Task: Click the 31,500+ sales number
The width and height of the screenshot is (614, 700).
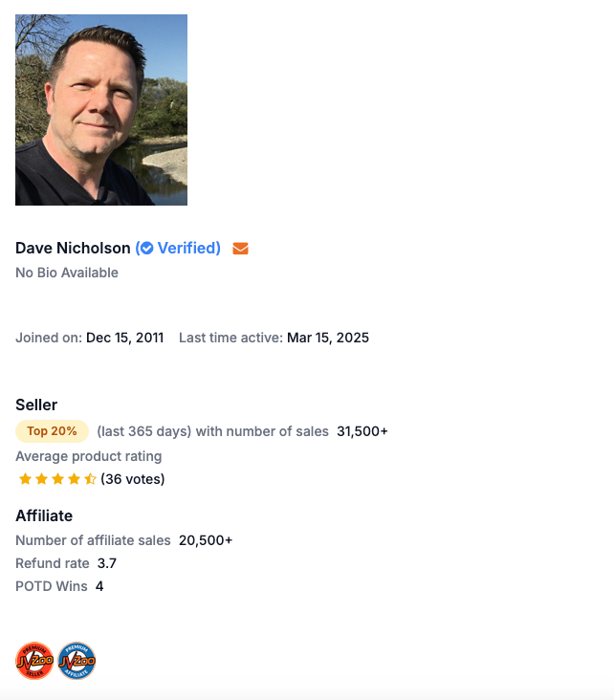Action: [x=362, y=431]
